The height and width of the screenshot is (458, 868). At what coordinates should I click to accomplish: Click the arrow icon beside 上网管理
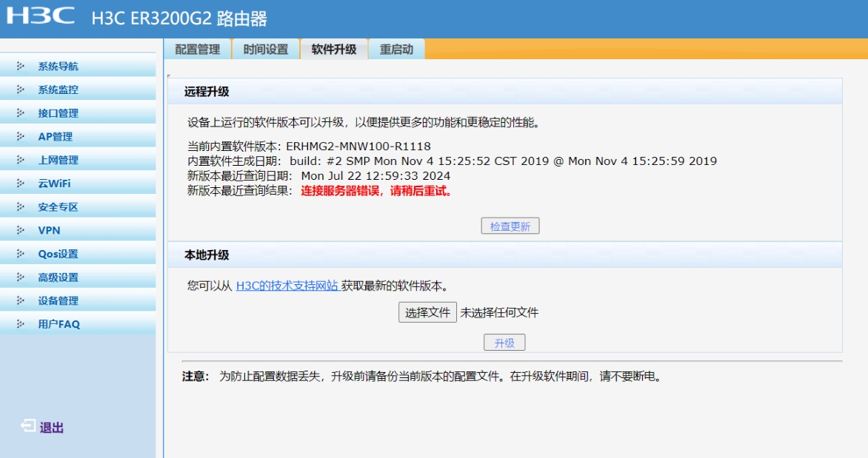pyautogui.click(x=21, y=160)
